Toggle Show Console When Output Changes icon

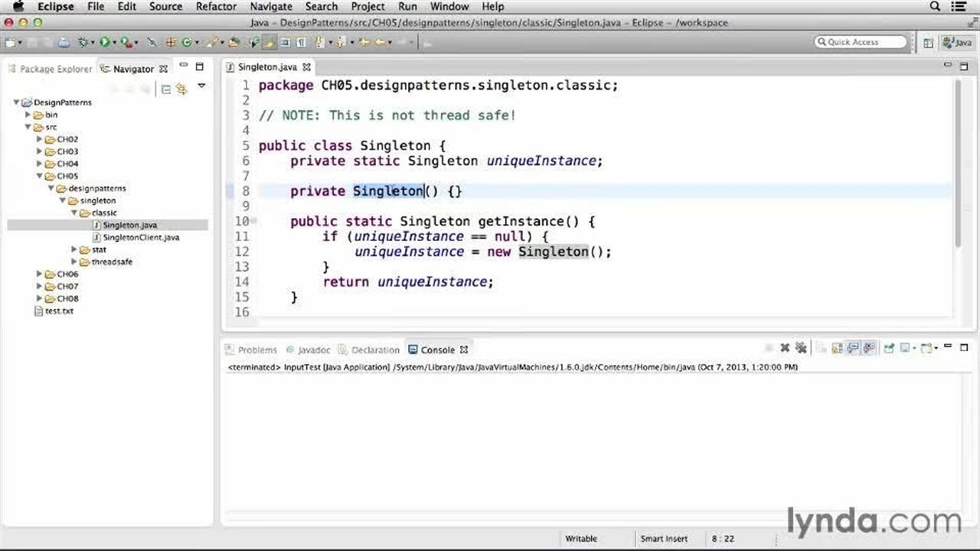pyautogui.click(x=853, y=348)
